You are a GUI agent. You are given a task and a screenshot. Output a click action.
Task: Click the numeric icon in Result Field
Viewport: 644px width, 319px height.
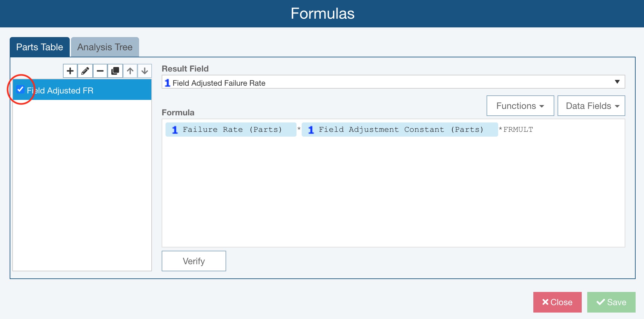[167, 83]
